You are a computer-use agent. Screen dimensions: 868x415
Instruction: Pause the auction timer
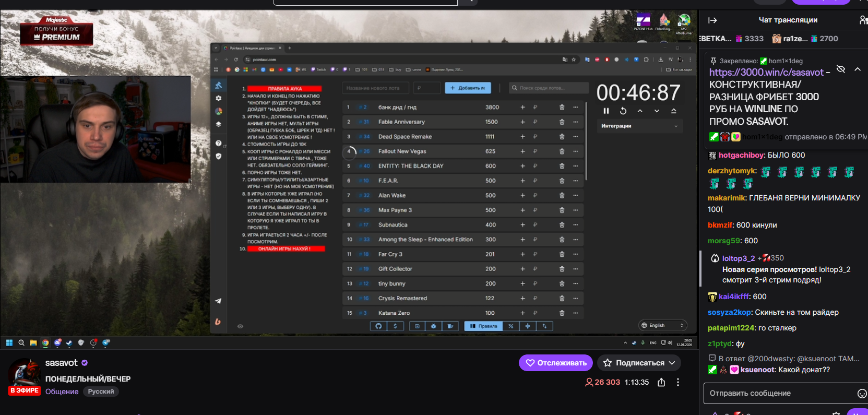click(606, 111)
